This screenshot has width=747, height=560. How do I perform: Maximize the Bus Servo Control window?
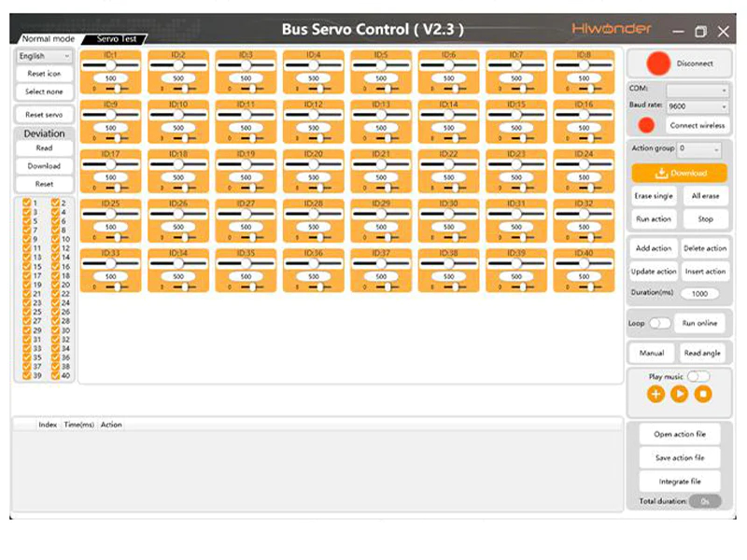pos(700,31)
